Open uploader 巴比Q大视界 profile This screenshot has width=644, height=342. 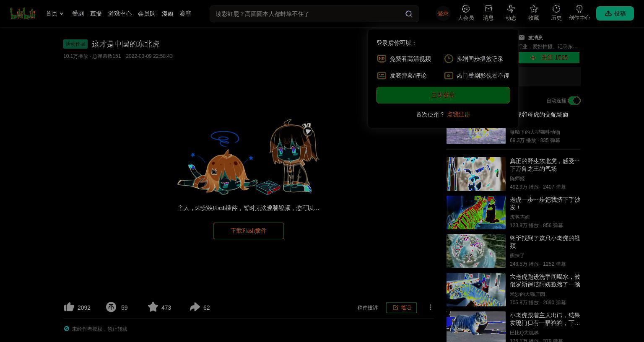click(x=525, y=333)
